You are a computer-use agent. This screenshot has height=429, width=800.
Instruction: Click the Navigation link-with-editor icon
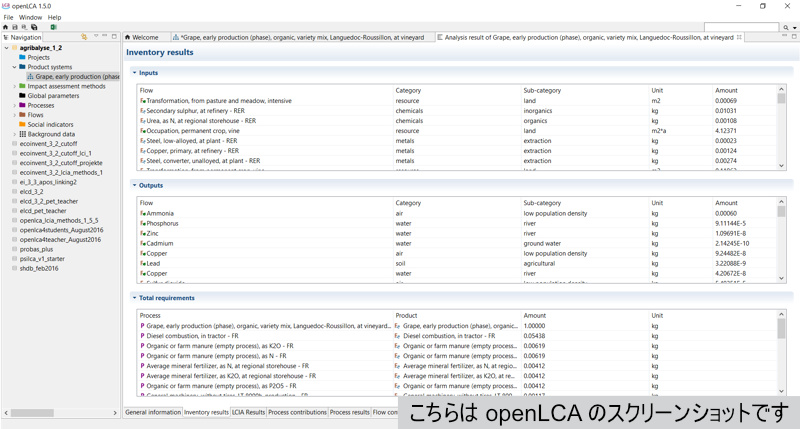point(84,37)
